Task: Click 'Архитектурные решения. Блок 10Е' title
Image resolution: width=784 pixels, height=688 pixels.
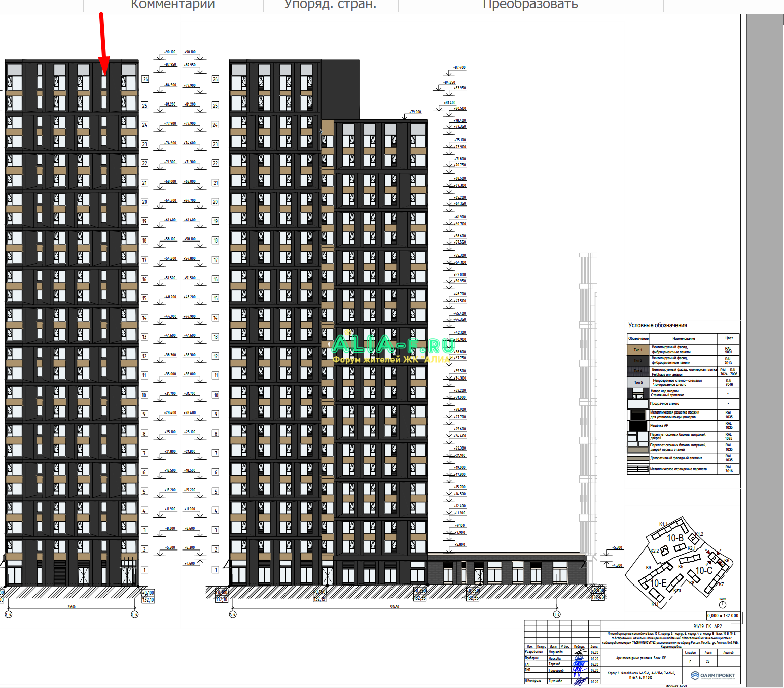Action: point(641,658)
